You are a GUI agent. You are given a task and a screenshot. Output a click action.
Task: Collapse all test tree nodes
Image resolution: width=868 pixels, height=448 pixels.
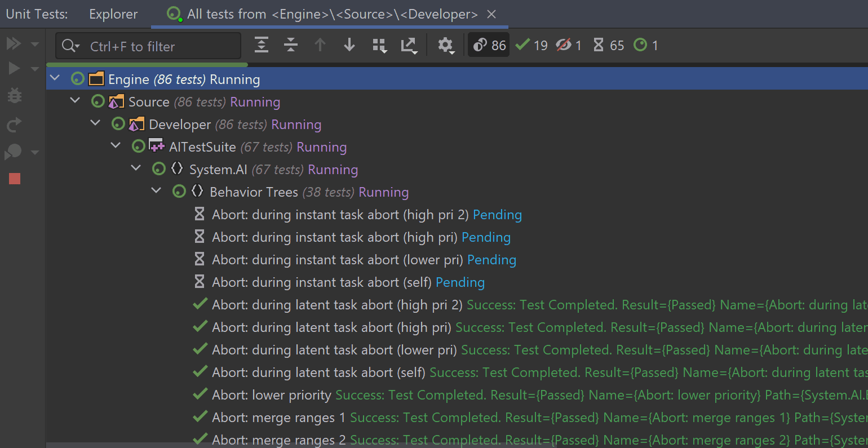[x=291, y=45]
